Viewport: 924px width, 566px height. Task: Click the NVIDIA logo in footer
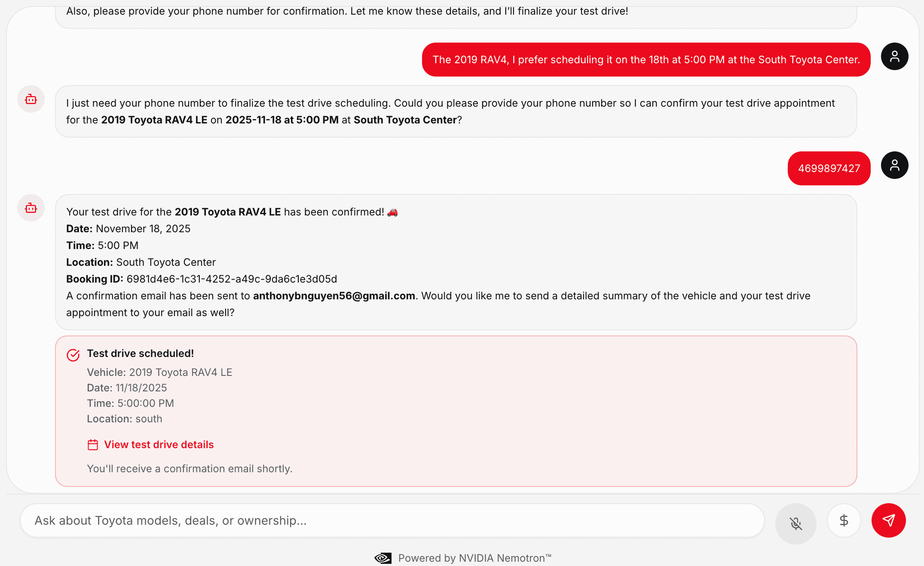(382, 558)
